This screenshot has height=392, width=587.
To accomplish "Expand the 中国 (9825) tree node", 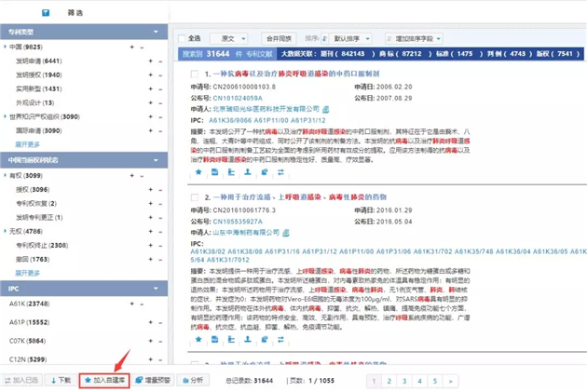I will [6, 46].
